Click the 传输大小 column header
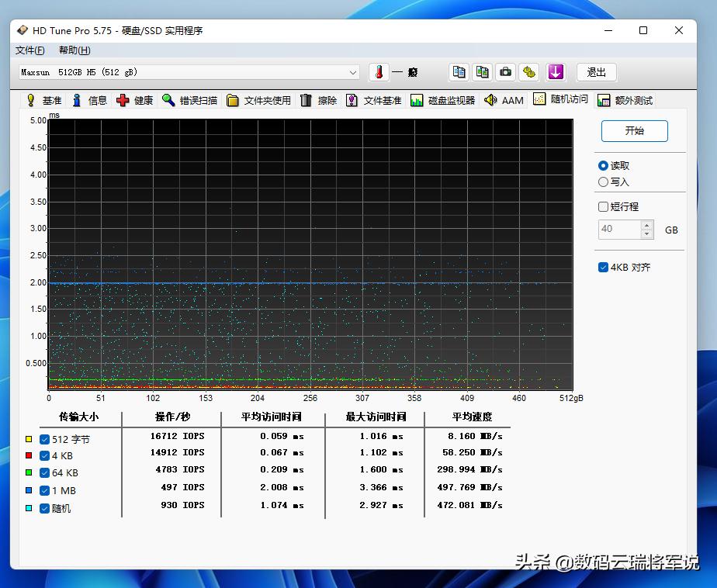Image resolution: width=717 pixels, height=588 pixels. click(x=78, y=417)
